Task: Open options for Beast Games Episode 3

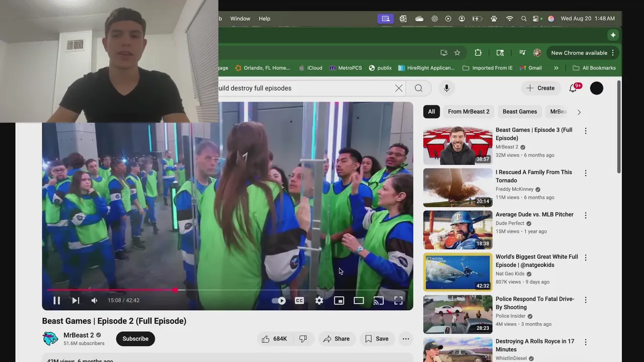Action: point(586,131)
